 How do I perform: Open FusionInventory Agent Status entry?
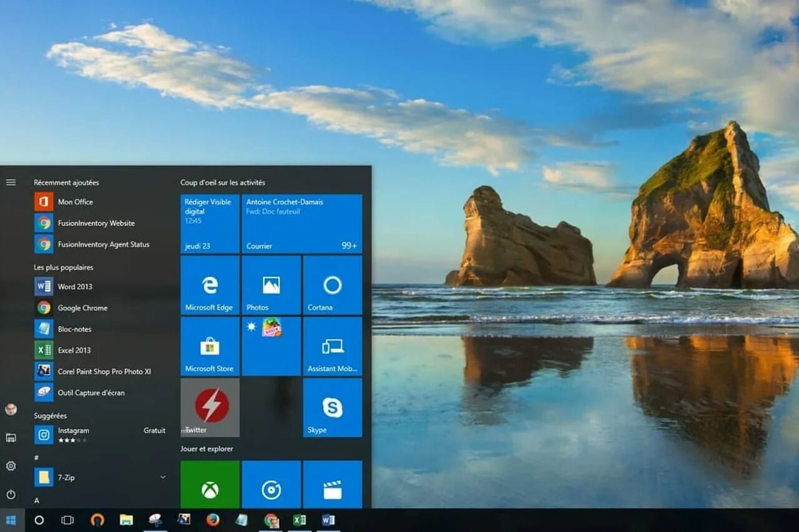[100, 244]
